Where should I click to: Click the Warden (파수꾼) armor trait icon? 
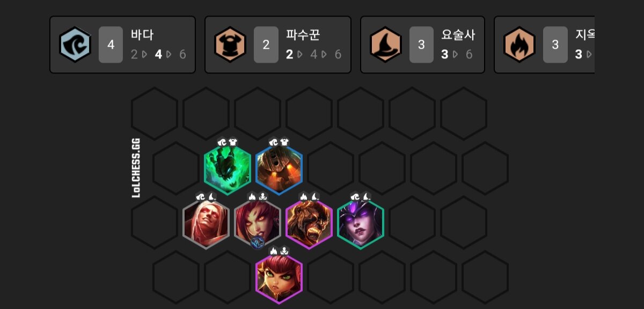pyautogui.click(x=230, y=45)
